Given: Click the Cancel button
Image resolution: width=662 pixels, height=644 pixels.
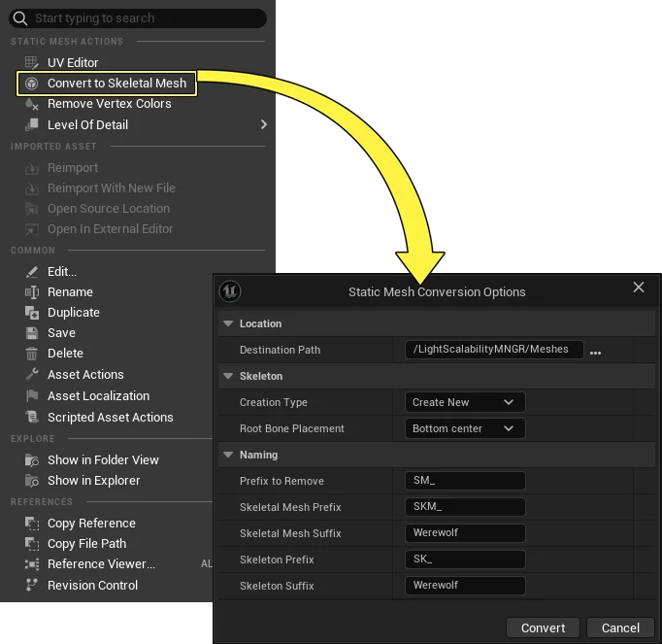Looking at the screenshot, I should pyautogui.click(x=620, y=627).
